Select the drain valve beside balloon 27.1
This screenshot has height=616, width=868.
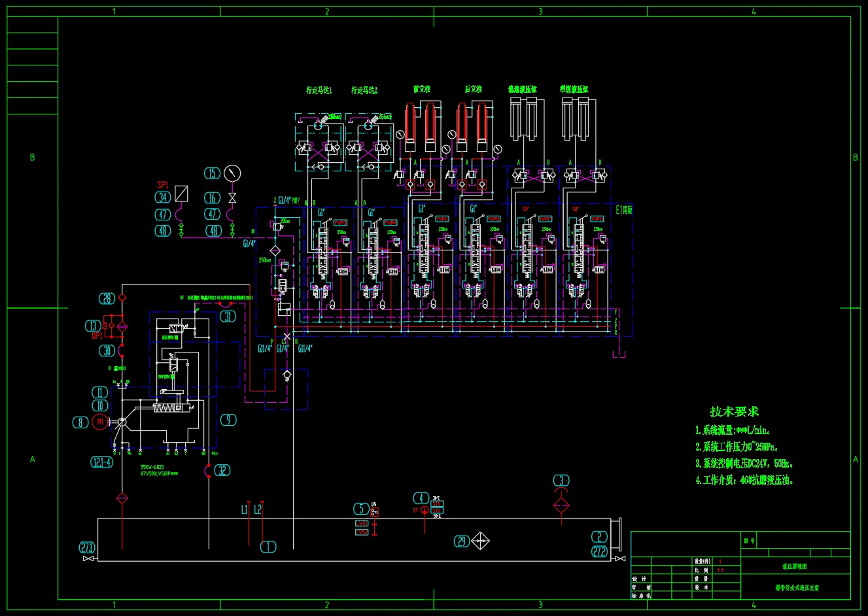[88, 558]
